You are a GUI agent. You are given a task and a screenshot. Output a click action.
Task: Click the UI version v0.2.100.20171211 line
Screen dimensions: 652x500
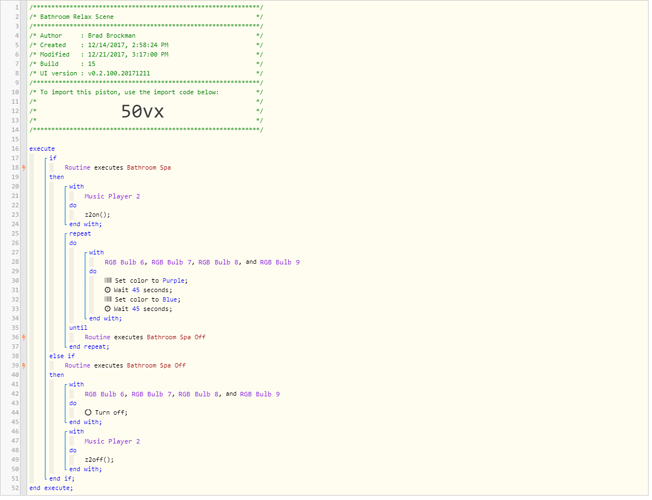click(x=146, y=74)
